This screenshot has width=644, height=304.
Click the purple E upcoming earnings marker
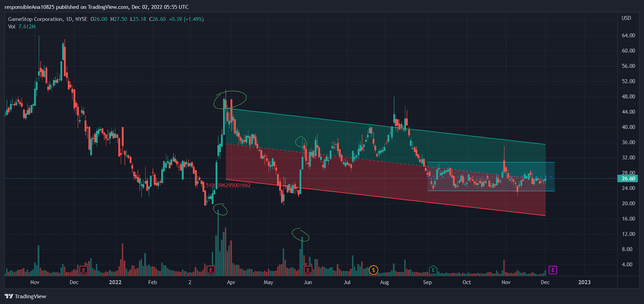click(x=553, y=270)
